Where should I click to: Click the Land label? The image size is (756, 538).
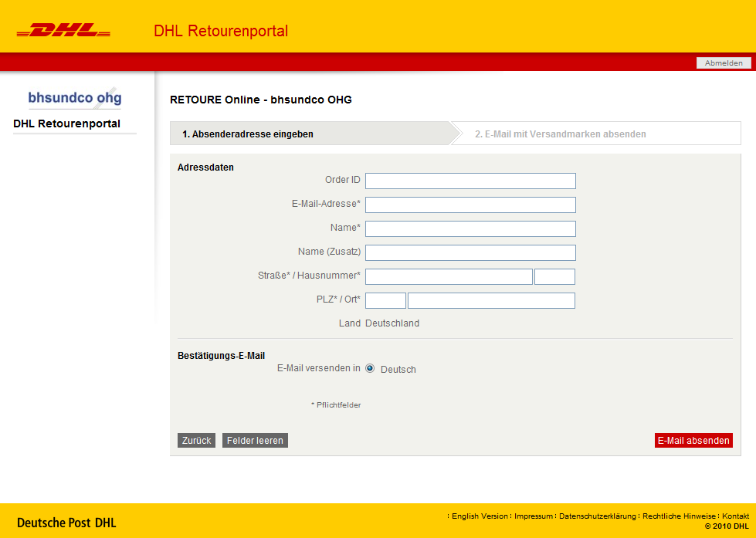click(350, 323)
